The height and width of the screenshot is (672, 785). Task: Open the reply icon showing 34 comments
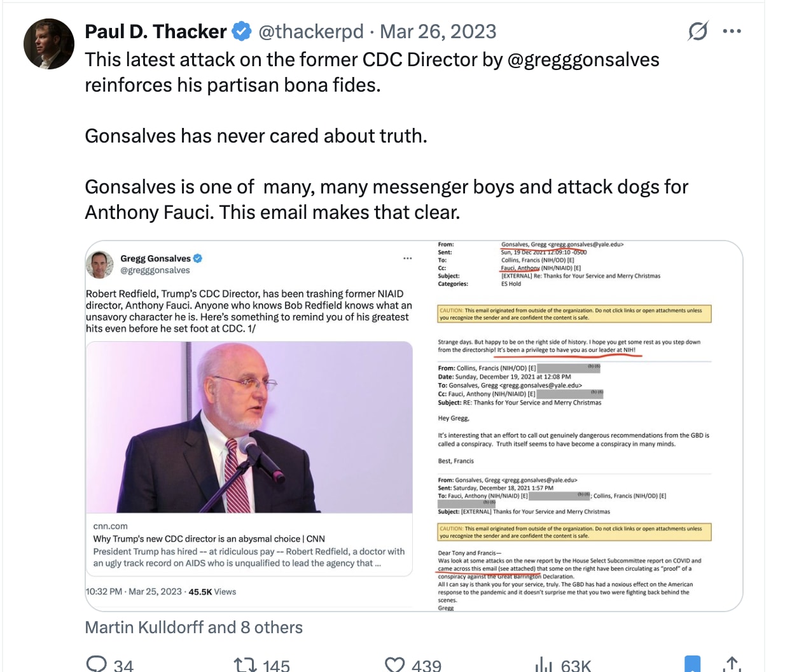point(96,664)
